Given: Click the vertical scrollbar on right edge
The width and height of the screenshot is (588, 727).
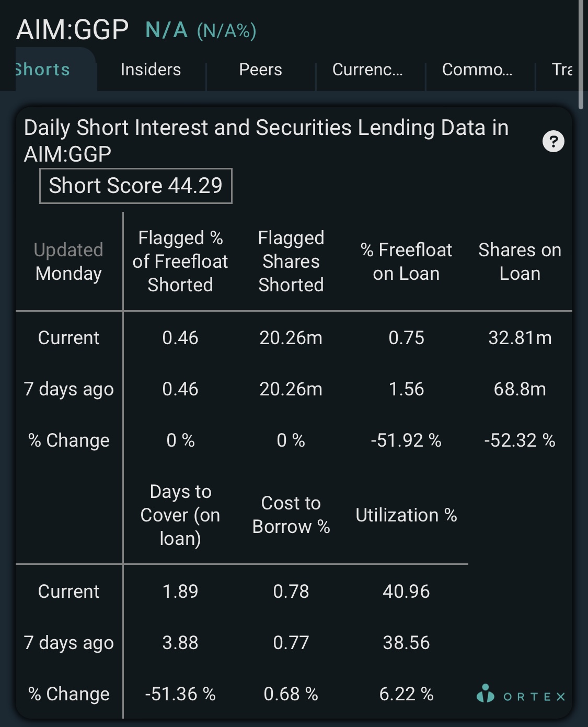Looking at the screenshot, I should [x=581, y=54].
